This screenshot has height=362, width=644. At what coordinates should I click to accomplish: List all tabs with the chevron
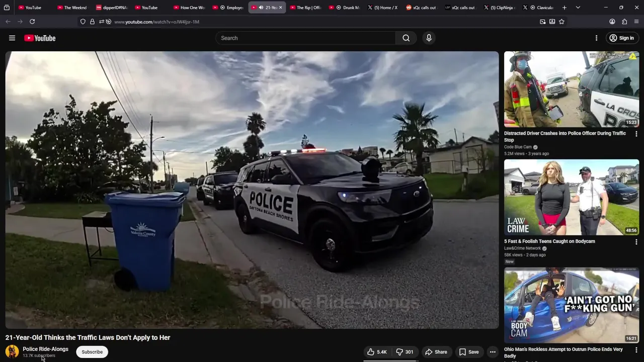pos(578,8)
